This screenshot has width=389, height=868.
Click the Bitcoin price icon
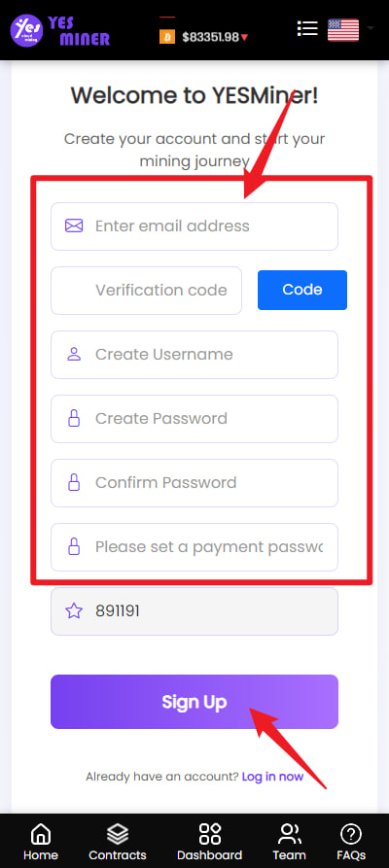167,37
